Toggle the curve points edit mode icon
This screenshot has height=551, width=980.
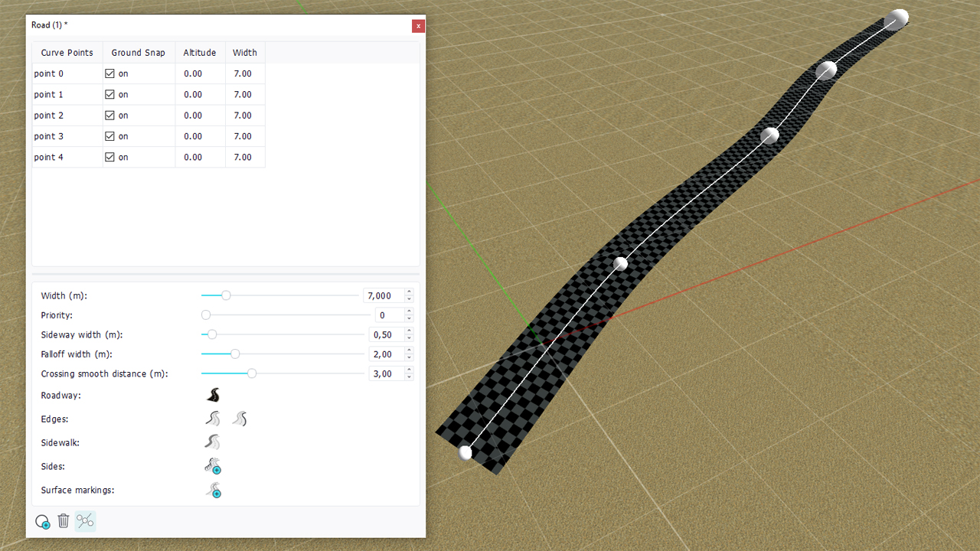[x=85, y=521]
